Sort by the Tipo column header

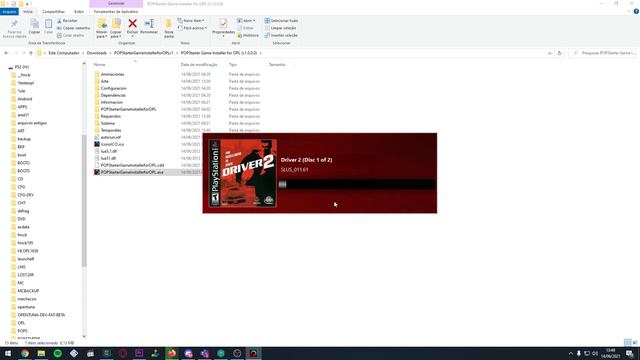233,64
